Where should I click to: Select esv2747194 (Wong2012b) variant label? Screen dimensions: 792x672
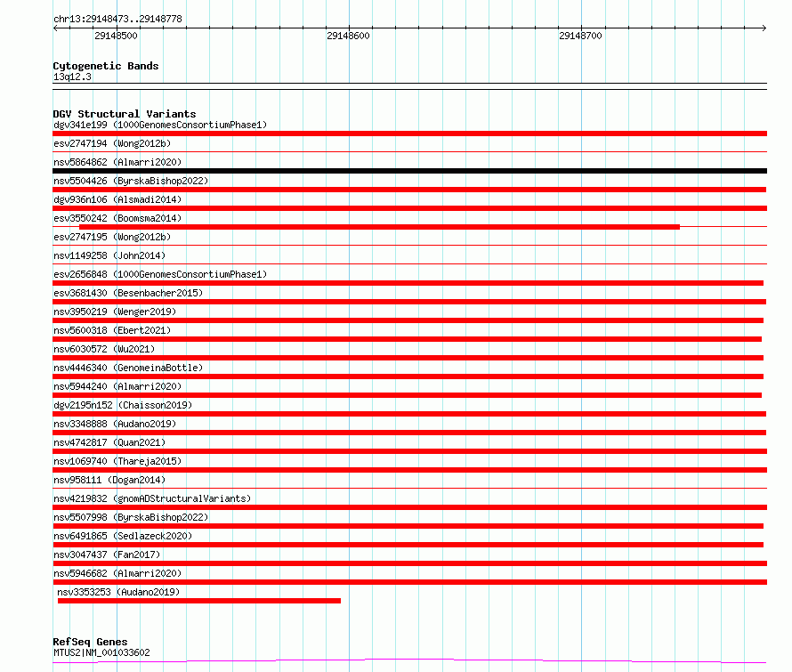click(x=112, y=143)
